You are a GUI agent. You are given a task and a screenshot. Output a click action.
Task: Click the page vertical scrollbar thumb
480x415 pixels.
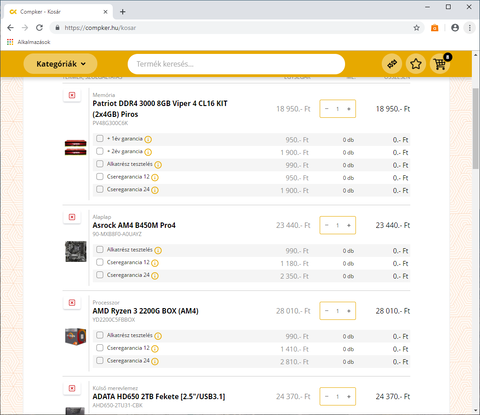click(476, 128)
